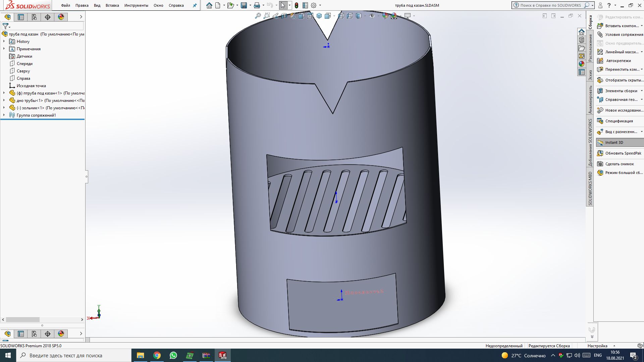Open the Exploded View icon

tap(601, 131)
